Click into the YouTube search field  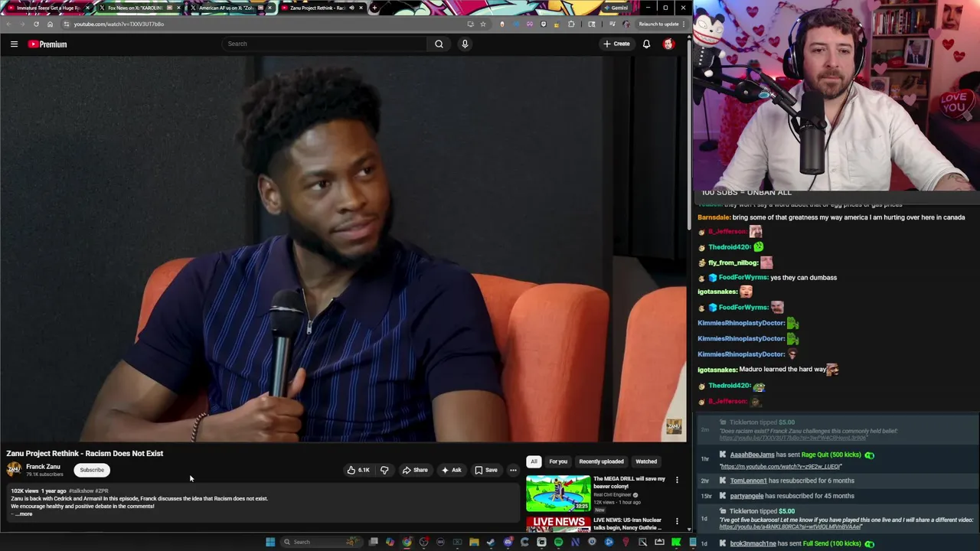(x=325, y=44)
